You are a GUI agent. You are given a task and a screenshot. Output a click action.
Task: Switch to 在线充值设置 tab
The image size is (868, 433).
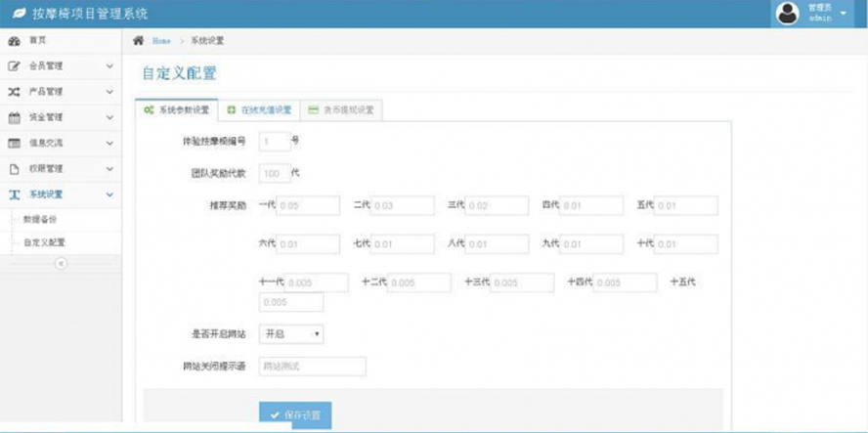tap(259, 110)
